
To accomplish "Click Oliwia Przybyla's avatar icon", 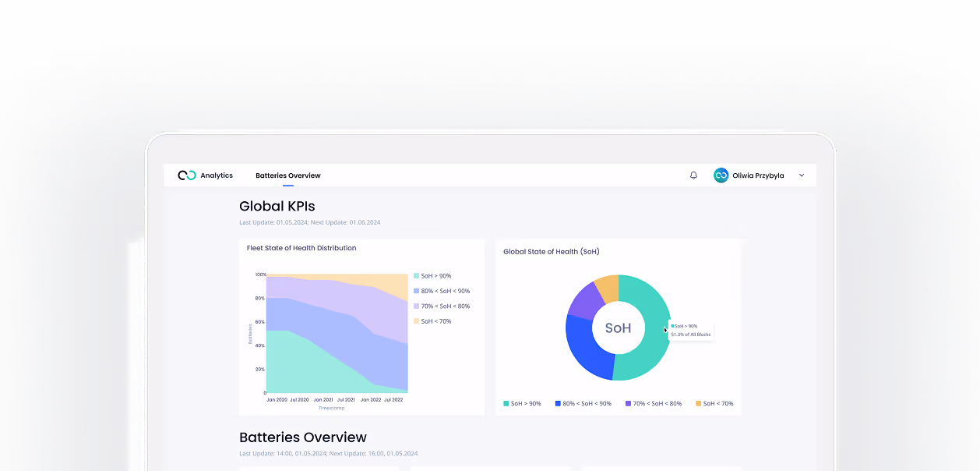I will click(x=720, y=175).
